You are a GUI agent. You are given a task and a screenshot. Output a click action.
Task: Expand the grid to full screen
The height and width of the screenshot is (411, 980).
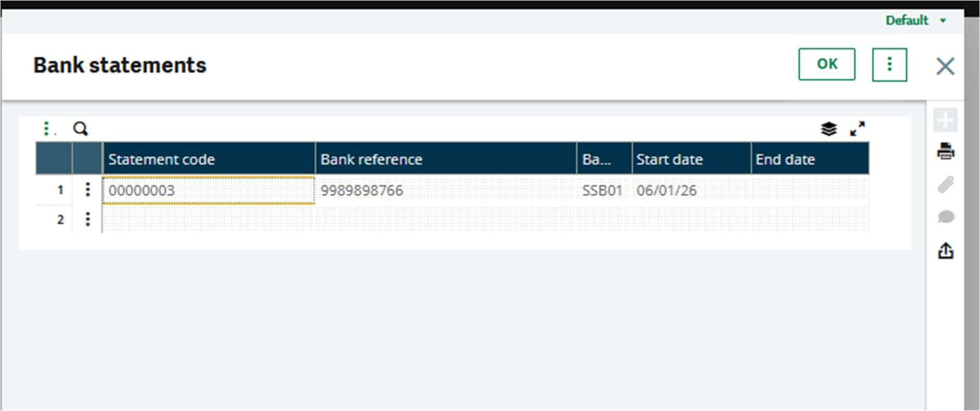[x=857, y=129]
